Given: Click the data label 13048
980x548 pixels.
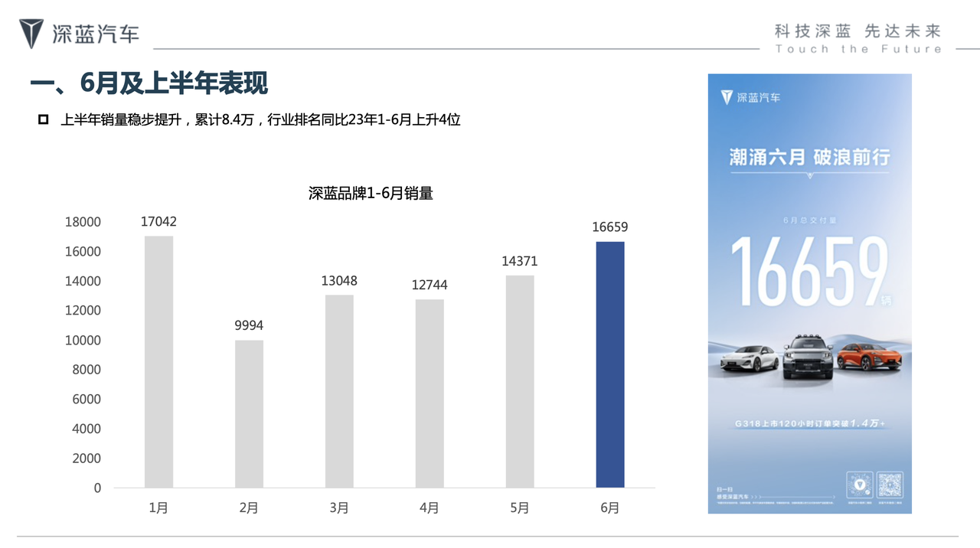Looking at the screenshot, I should [x=339, y=280].
